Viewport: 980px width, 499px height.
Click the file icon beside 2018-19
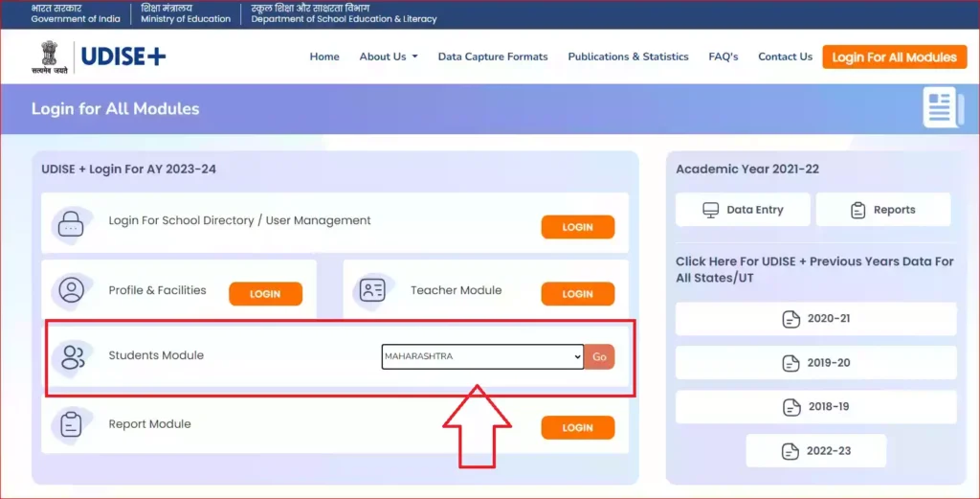791,407
